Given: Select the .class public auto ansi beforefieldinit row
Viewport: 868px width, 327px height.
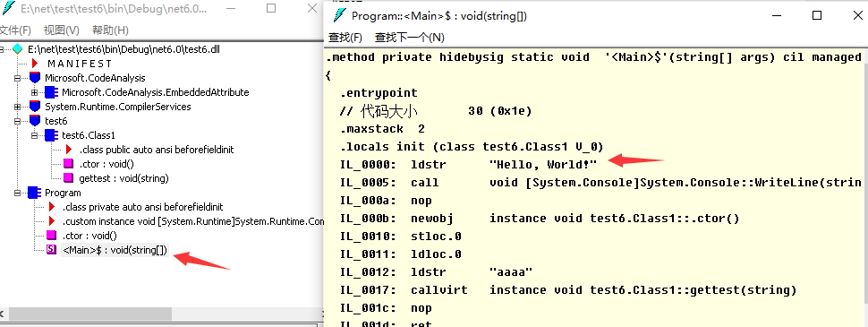Looking at the screenshot, I should click(x=157, y=150).
